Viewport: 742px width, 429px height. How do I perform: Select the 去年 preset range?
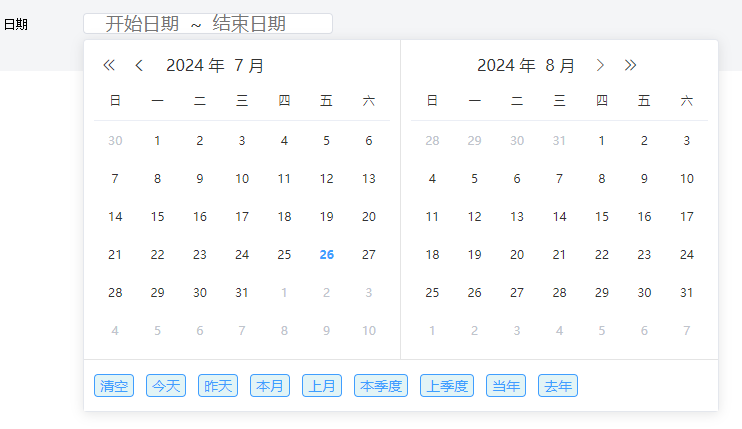[x=558, y=385]
